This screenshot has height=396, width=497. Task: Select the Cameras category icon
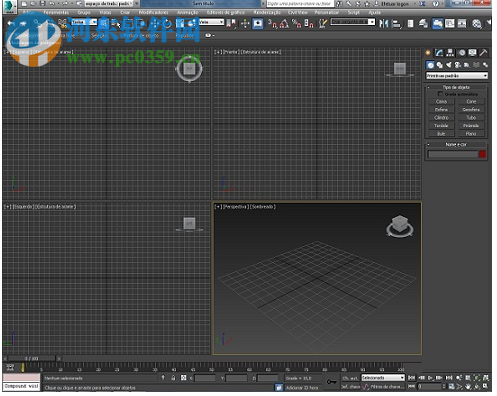coord(458,65)
